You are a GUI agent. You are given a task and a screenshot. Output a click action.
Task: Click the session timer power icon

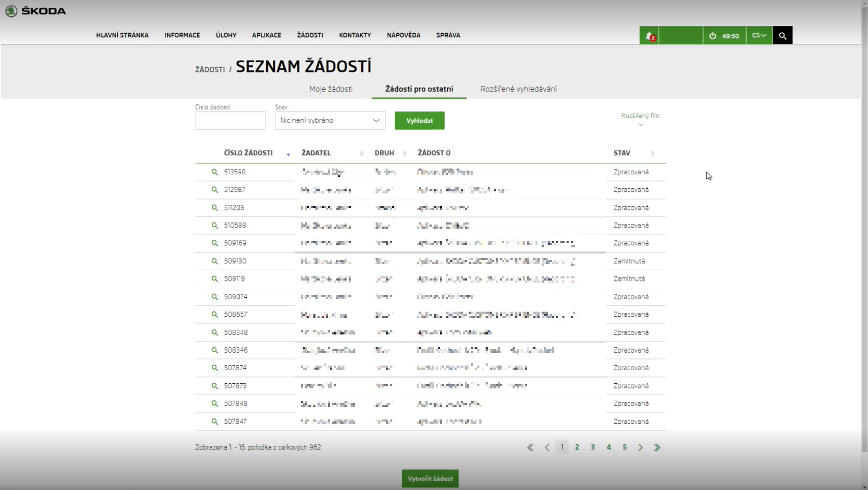(713, 36)
